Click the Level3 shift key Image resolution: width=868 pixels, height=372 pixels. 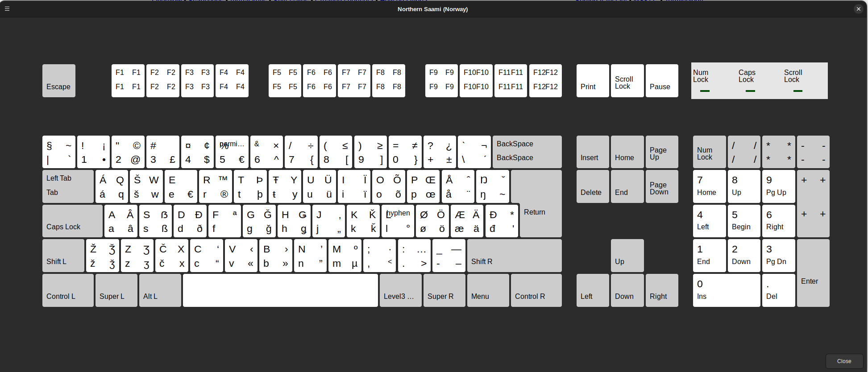(400, 290)
